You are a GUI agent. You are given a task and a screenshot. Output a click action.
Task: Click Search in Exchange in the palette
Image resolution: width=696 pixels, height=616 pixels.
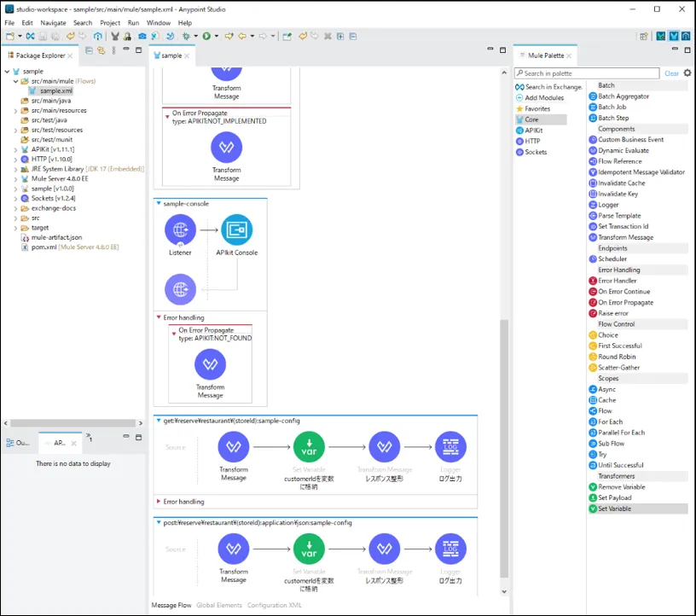pyautogui.click(x=548, y=87)
